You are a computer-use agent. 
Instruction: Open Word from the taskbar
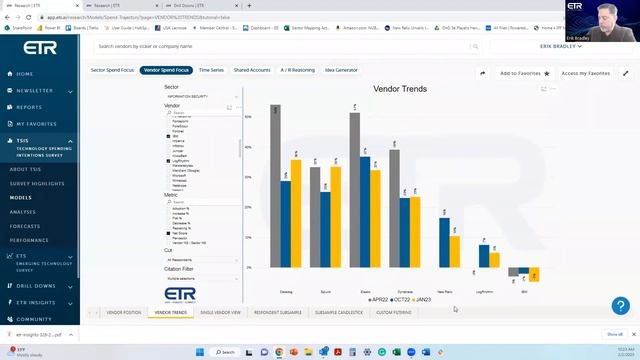click(426, 352)
